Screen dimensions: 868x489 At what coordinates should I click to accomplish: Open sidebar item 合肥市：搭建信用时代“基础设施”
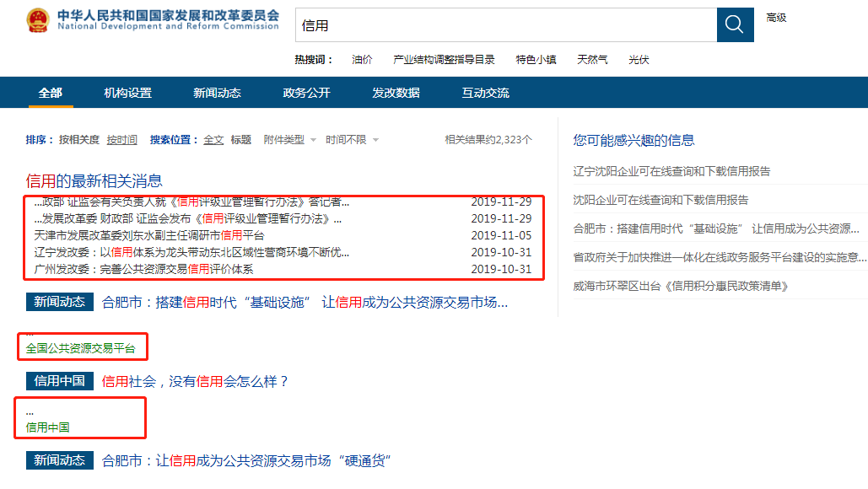point(716,229)
